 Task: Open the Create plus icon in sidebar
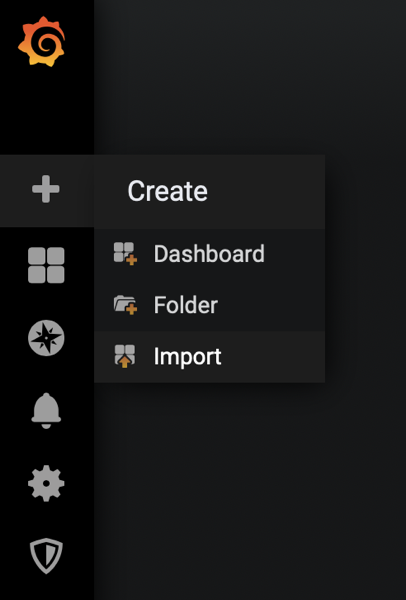tap(46, 189)
